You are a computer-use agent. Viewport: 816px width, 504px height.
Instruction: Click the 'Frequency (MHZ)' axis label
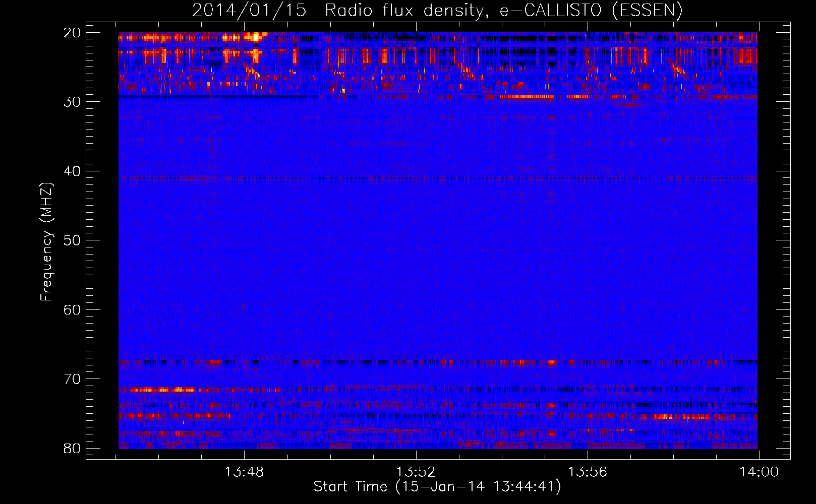46,242
